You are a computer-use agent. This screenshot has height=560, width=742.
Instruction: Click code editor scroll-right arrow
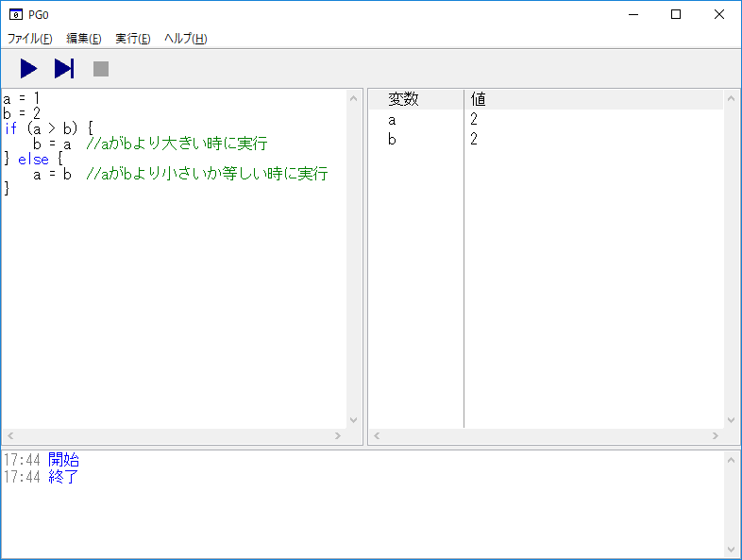pyautogui.click(x=338, y=435)
